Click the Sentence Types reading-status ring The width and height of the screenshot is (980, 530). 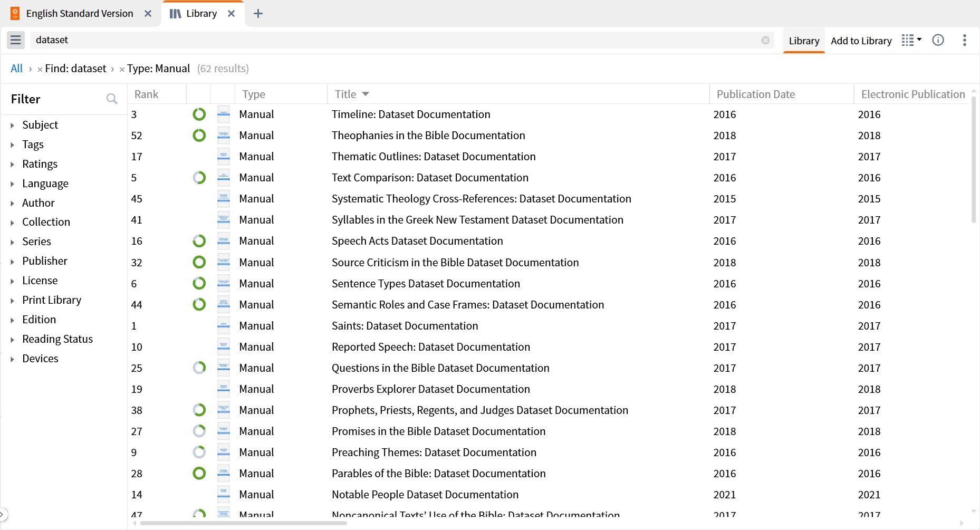[x=199, y=283]
